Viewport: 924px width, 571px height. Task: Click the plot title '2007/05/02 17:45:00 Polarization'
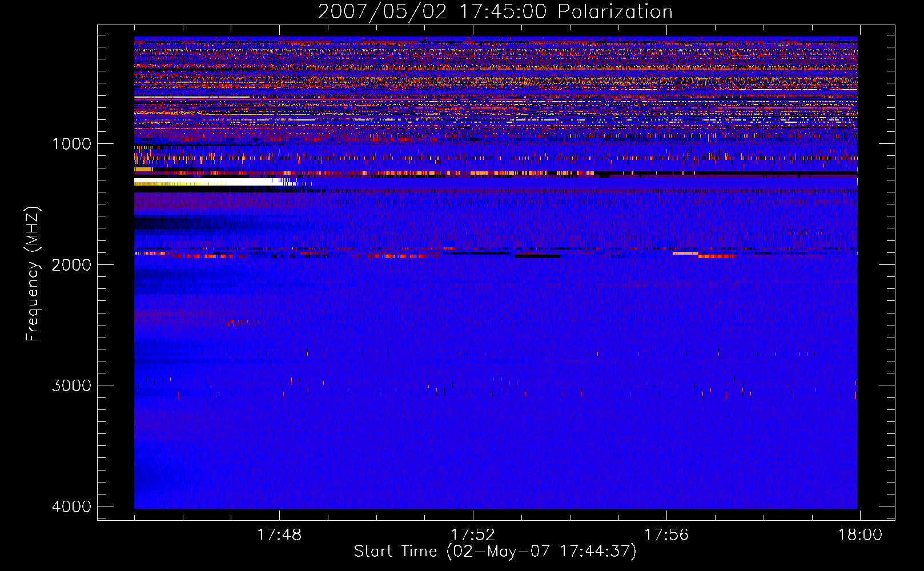click(495, 11)
